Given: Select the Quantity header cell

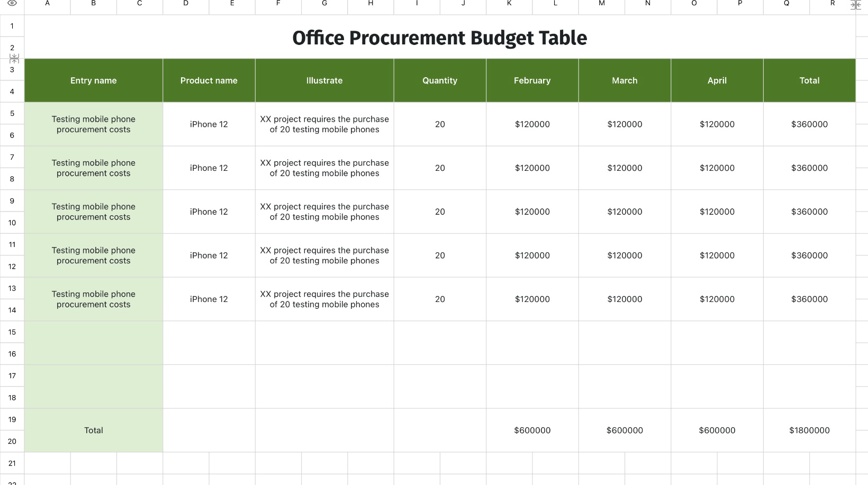Looking at the screenshot, I should [440, 80].
